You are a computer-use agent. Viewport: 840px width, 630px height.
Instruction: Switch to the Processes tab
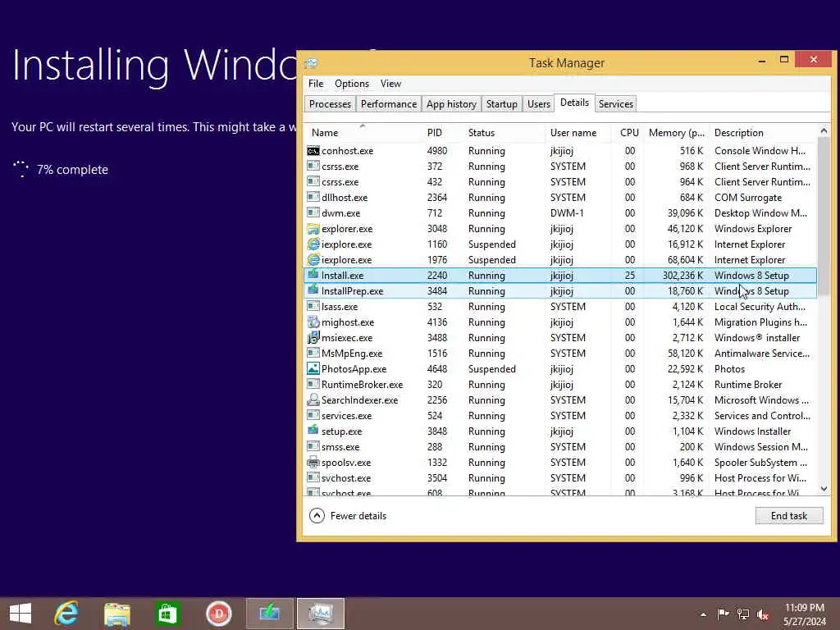tap(330, 104)
